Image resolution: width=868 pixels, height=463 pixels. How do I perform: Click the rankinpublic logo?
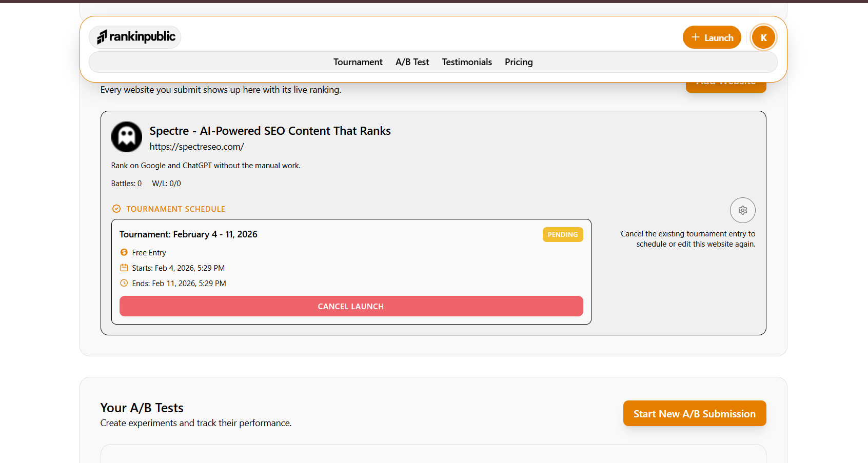(x=135, y=37)
